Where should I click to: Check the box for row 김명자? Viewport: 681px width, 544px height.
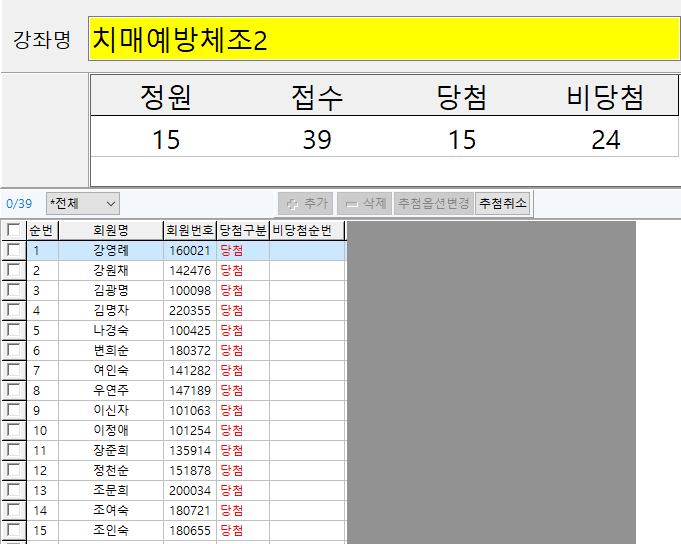coord(13,310)
